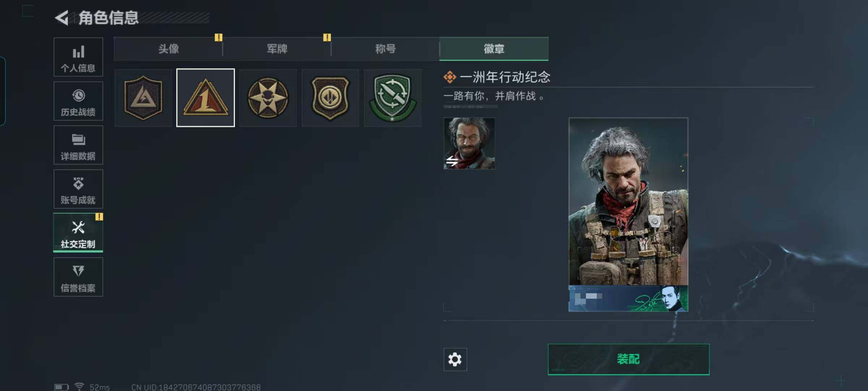Screen dimensions: 868x391
Task: Switch to the 头像 avatar tab
Action: coord(168,49)
